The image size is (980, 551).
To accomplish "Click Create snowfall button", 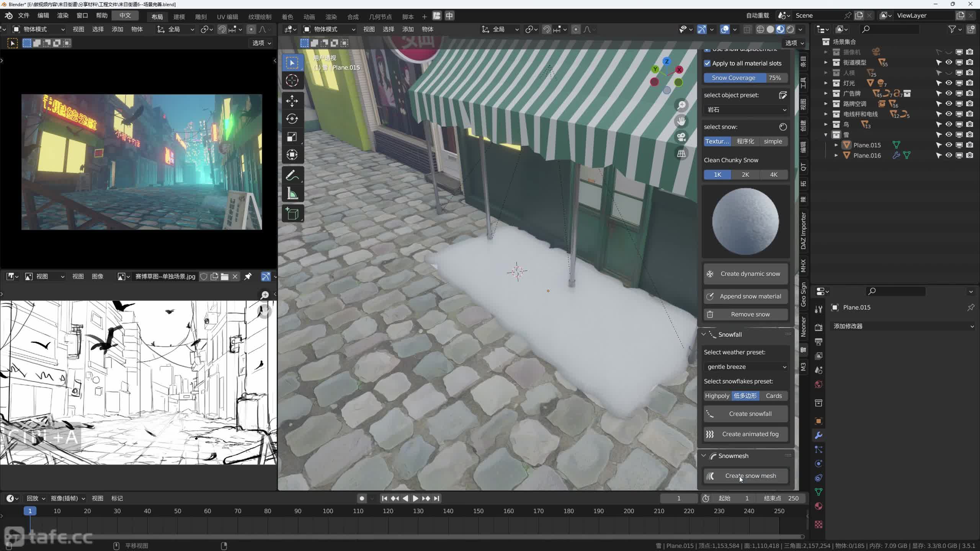I will pos(746,414).
